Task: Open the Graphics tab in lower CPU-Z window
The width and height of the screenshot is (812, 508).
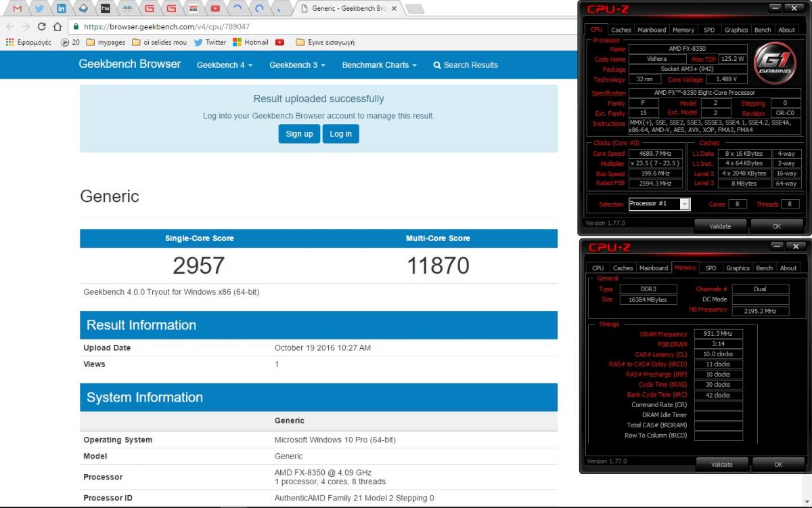Action: coord(738,268)
